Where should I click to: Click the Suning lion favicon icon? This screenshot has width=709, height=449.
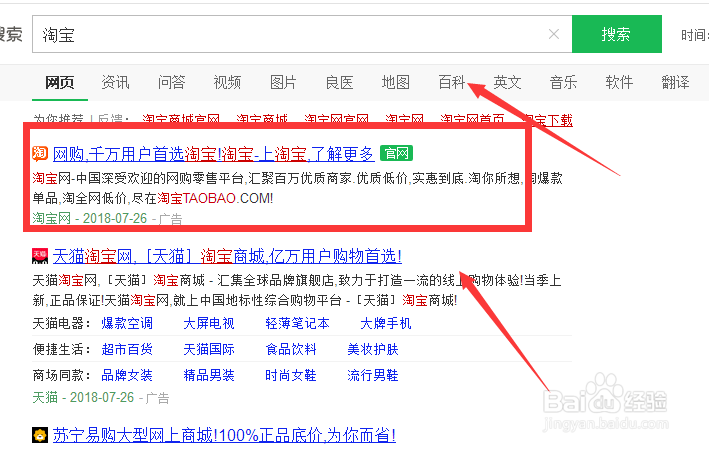(40, 435)
